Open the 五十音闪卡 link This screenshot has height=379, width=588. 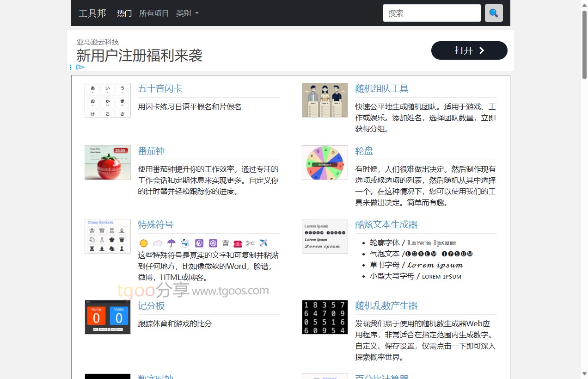pyautogui.click(x=160, y=88)
